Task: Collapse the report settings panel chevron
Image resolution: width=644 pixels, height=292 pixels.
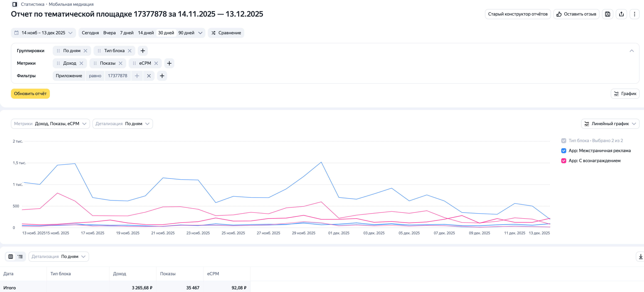Action: click(x=631, y=51)
